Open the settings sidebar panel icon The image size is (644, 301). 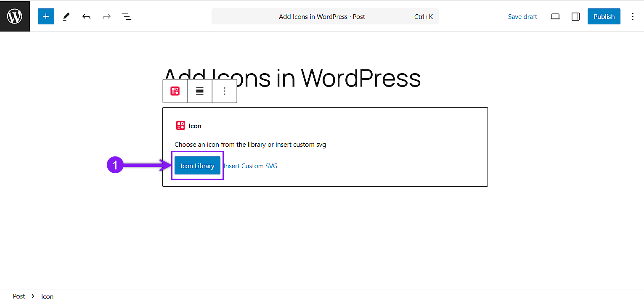575,16
